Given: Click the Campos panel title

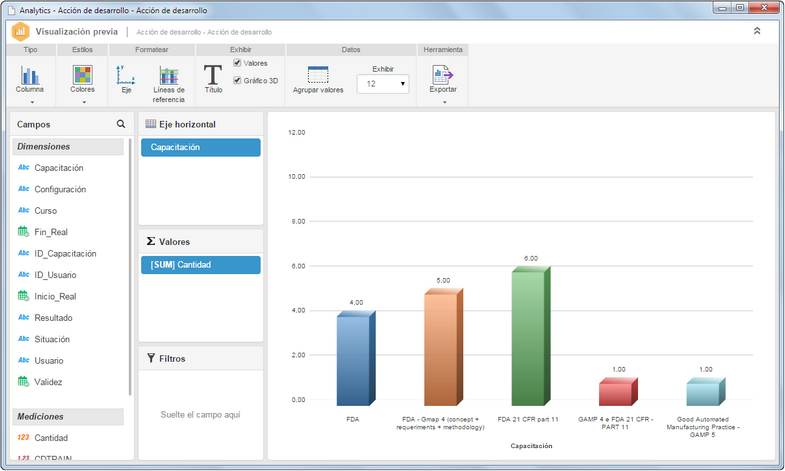Looking at the screenshot, I should [x=34, y=124].
